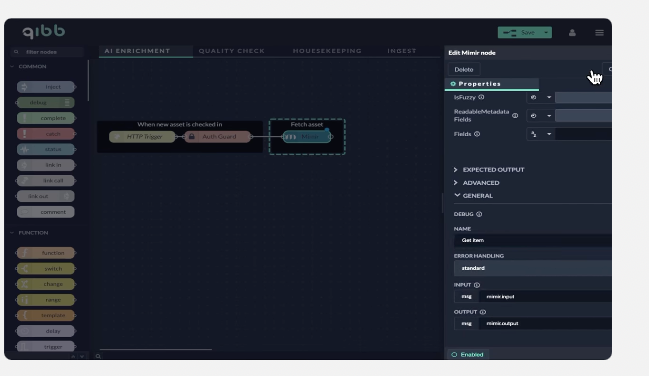This screenshot has height=376, width=649.
Task: Open the Save dropdown arrow
Action: click(546, 33)
